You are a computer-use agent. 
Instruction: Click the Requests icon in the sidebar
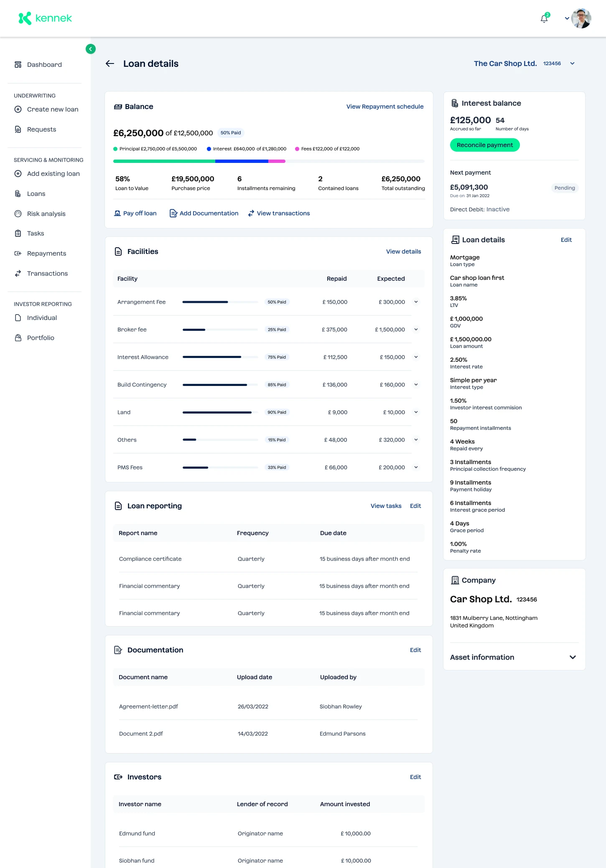pos(18,129)
